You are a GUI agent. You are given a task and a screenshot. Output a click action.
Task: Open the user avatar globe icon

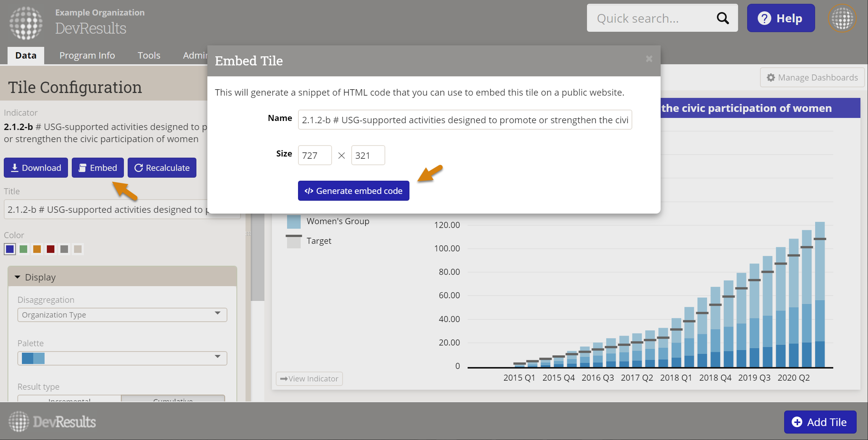(x=842, y=18)
